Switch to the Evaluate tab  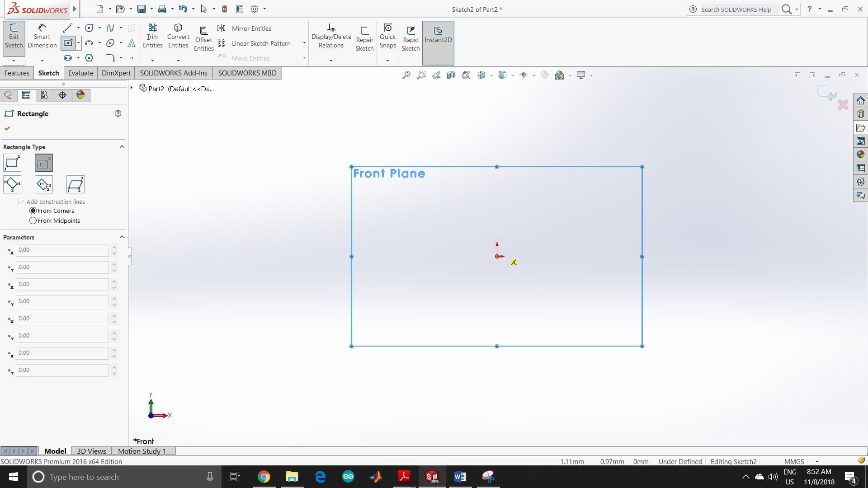click(x=80, y=73)
